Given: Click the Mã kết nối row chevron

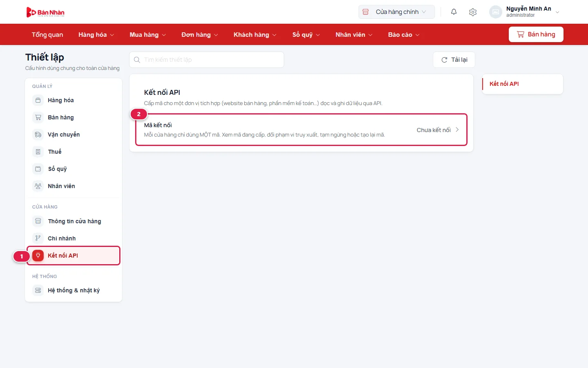Looking at the screenshot, I should pyautogui.click(x=457, y=130).
